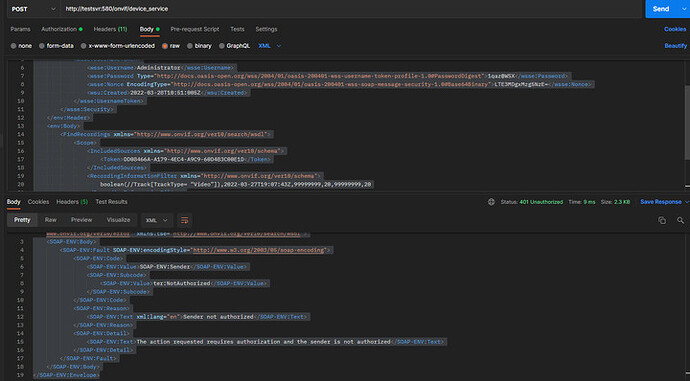Open the POST method dropdown

(x=33, y=9)
